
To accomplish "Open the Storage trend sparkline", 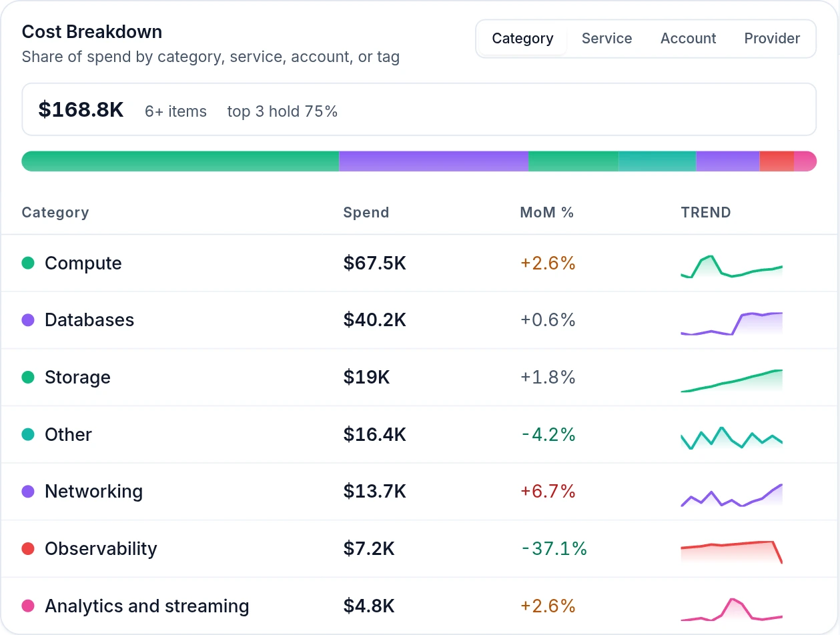I will pyautogui.click(x=731, y=381).
